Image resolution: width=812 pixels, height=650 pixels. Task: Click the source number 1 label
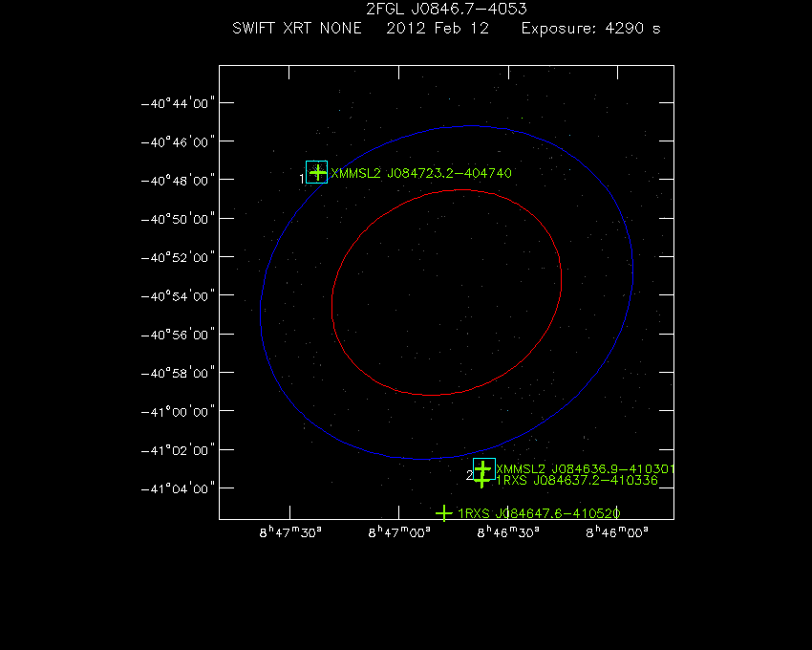tap(302, 179)
